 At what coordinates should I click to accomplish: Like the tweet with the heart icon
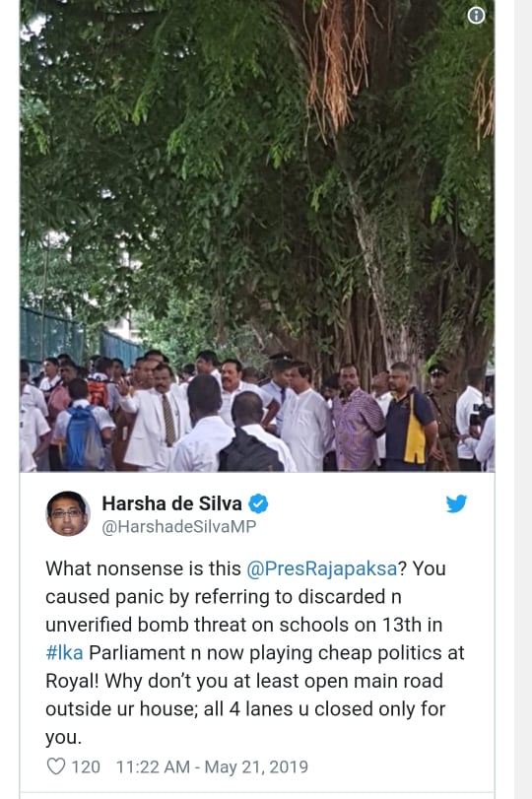pyautogui.click(x=56, y=766)
